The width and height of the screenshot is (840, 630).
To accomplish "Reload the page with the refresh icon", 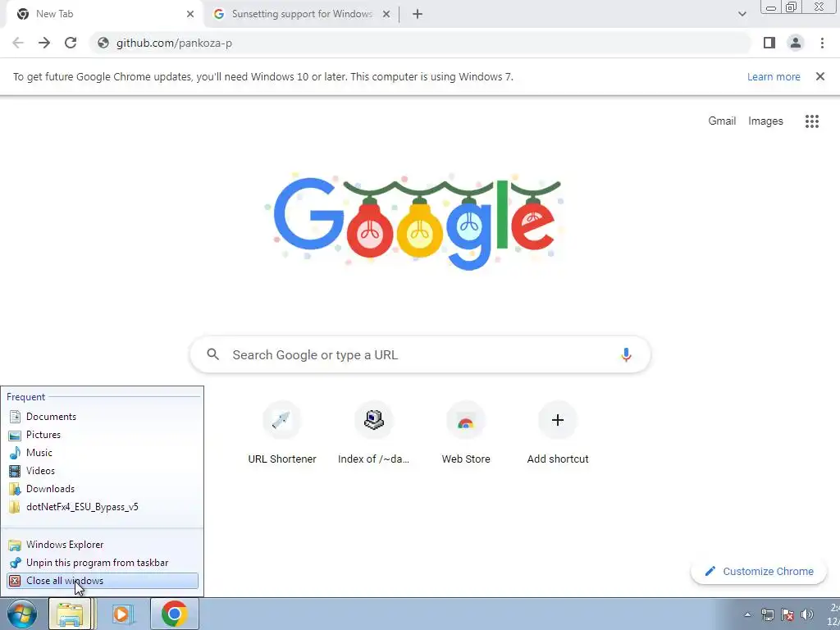I will tap(71, 43).
